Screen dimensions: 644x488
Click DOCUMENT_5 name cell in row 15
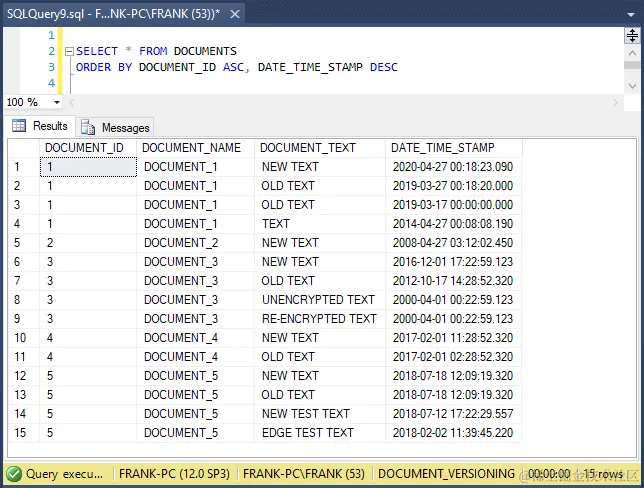(x=196, y=433)
